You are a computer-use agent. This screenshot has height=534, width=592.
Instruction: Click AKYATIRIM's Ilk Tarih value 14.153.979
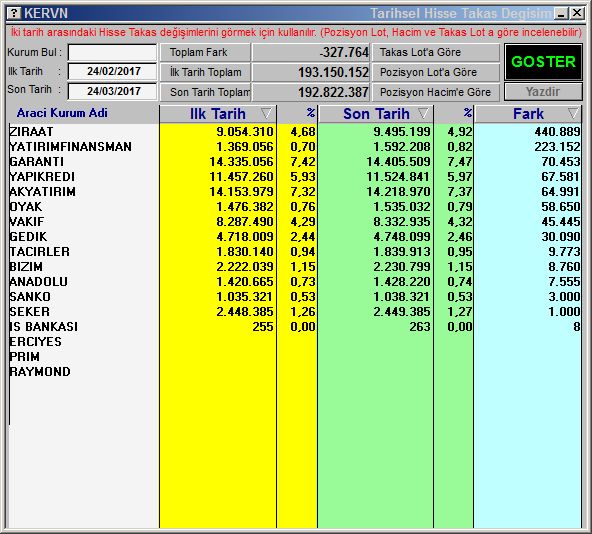pyautogui.click(x=241, y=191)
